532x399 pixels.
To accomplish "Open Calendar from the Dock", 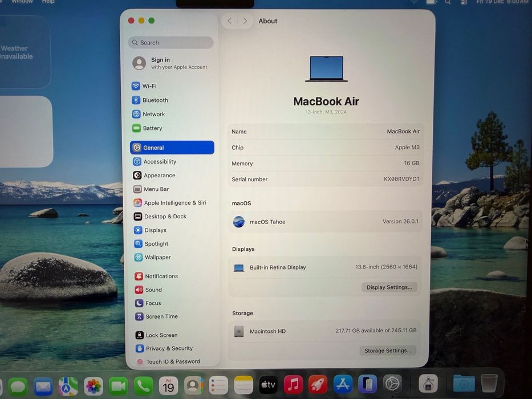I will [168, 385].
